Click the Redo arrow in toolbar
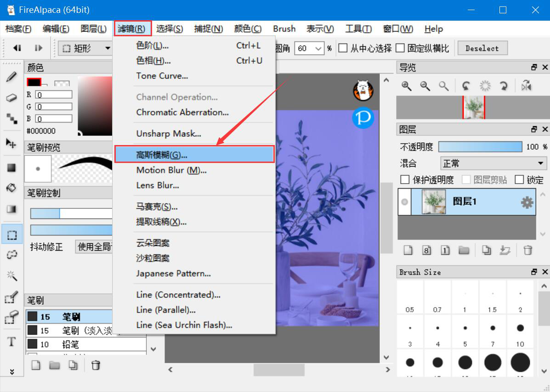Image resolution: width=550 pixels, height=392 pixels. 38,48
